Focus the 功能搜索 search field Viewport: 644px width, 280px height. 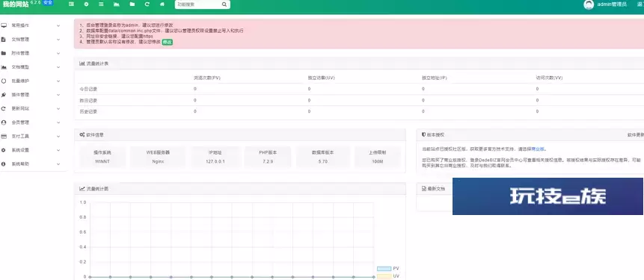[x=199, y=4]
